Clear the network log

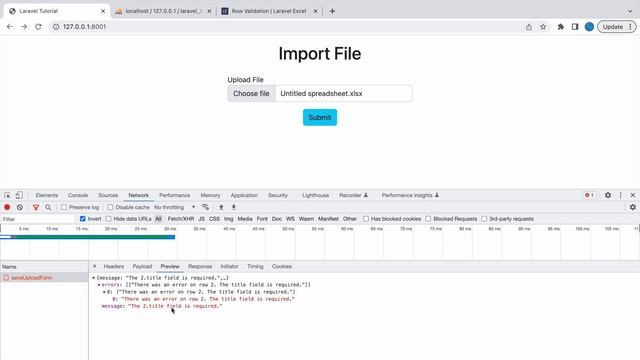pos(20,207)
